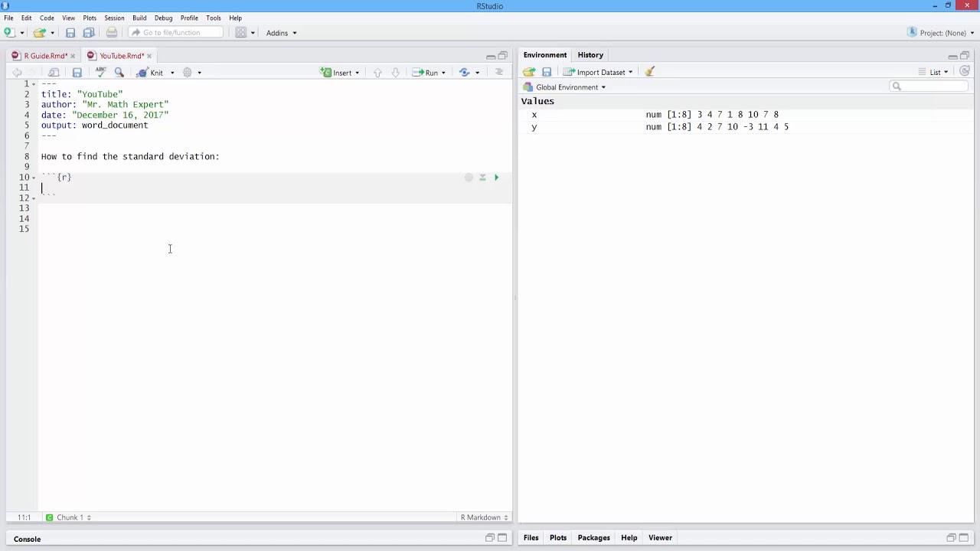Go to previous chunk with up arrow
980x551 pixels.
click(x=377, y=73)
